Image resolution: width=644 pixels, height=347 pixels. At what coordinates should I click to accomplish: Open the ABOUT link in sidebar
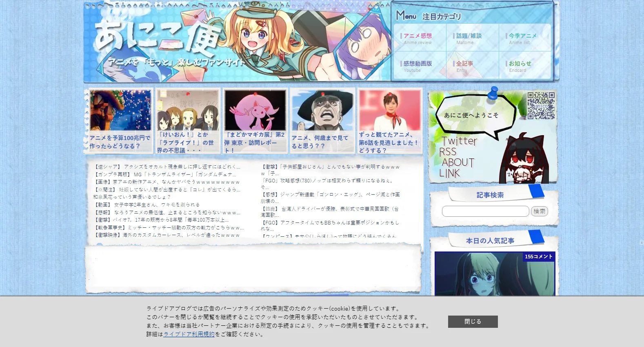(458, 162)
